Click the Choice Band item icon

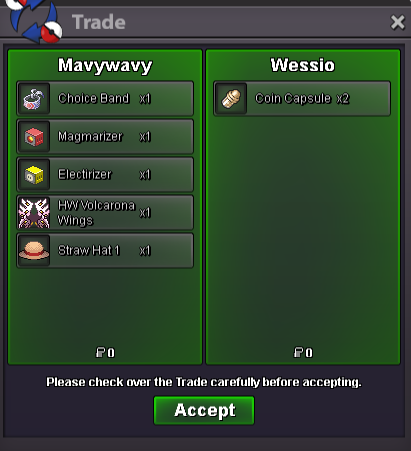34,99
